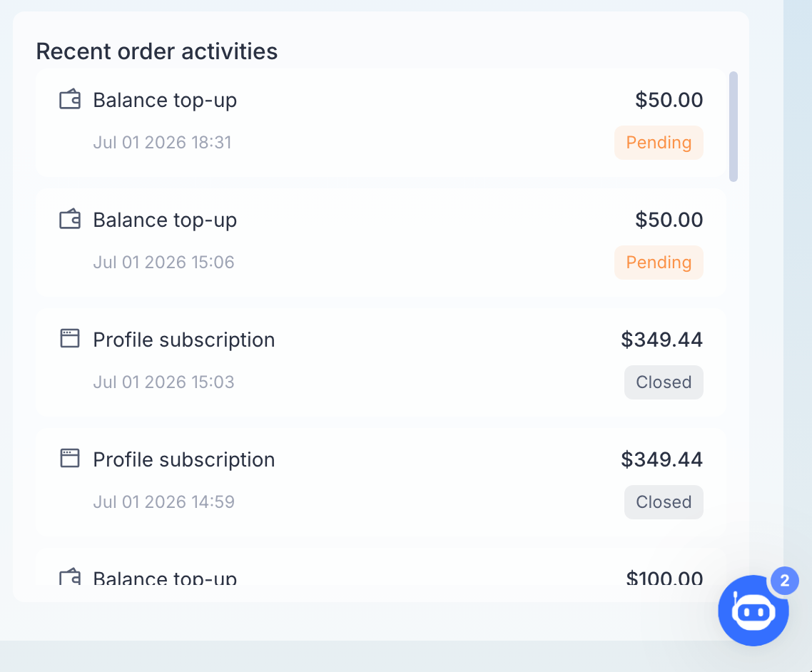Click the Pending badge for 15:06 top-up
The width and height of the screenshot is (812, 672).
(x=659, y=263)
